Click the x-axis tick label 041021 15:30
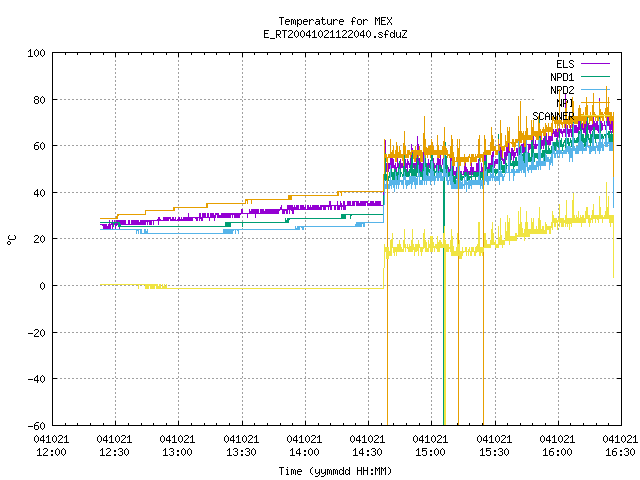The height and width of the screenshot is (480, 640). pos(494,446)
